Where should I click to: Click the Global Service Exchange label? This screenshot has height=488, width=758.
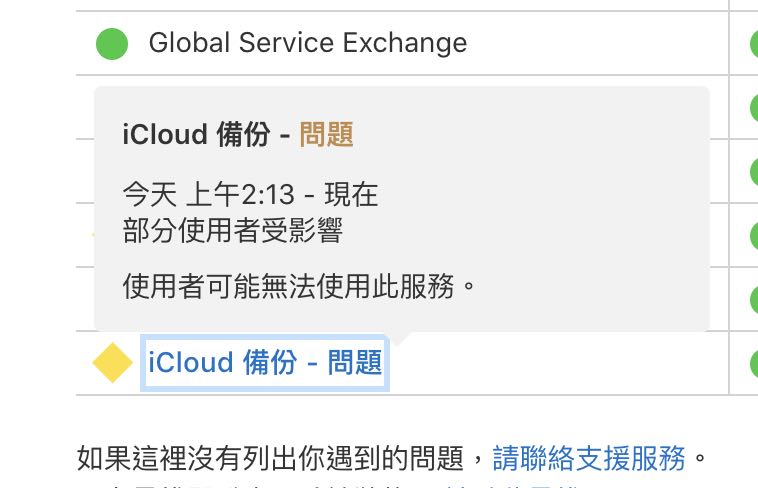click(x=307, y=43)
